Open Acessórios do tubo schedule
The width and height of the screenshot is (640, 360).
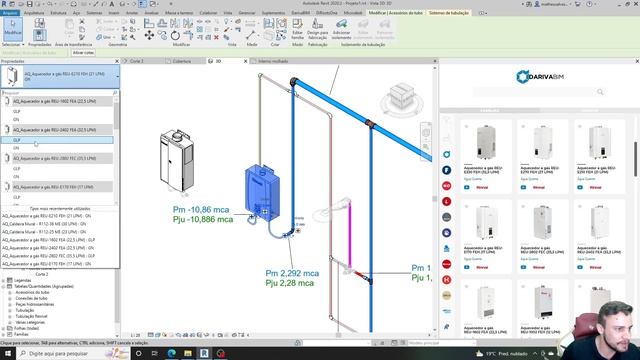click(32, 292)
